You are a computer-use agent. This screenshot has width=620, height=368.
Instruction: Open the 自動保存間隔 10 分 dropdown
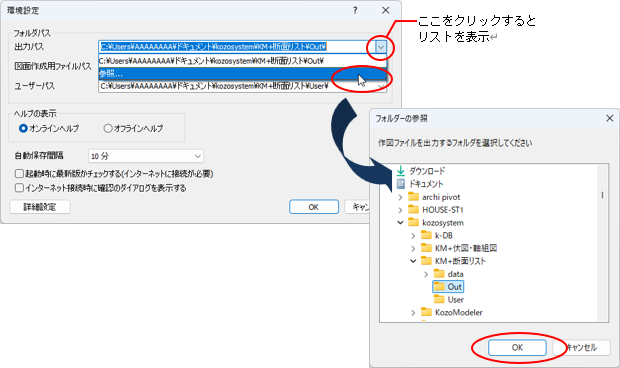coord(146,156)
